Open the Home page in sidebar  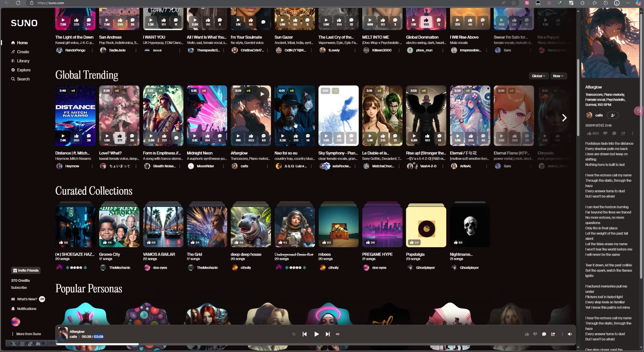pyautogui.click(x=19, y=43)
